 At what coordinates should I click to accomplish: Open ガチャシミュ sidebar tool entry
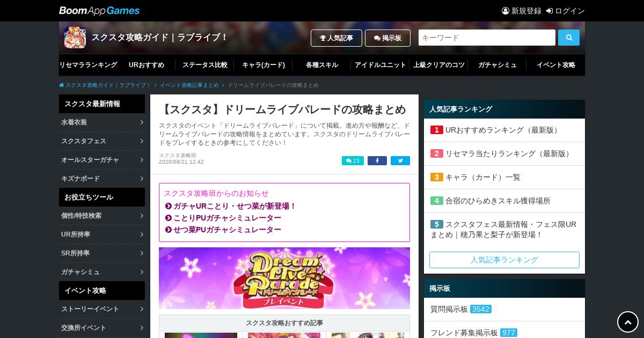click(102, 272)
